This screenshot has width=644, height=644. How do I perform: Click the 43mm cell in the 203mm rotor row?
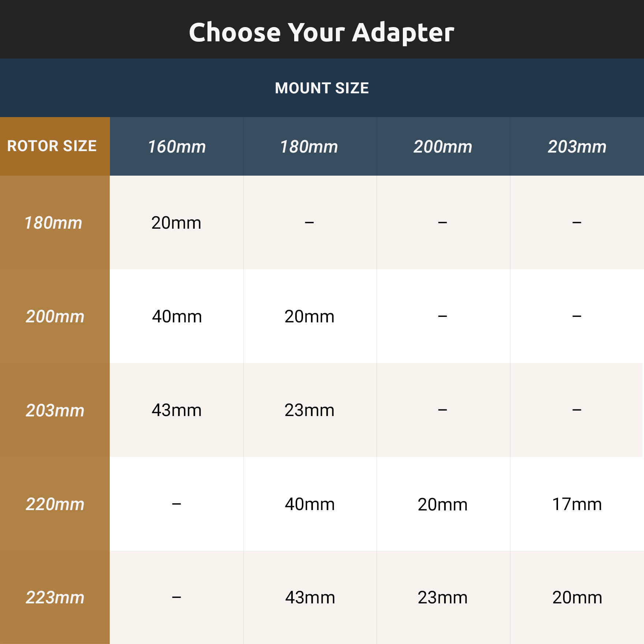click(177, 410)
